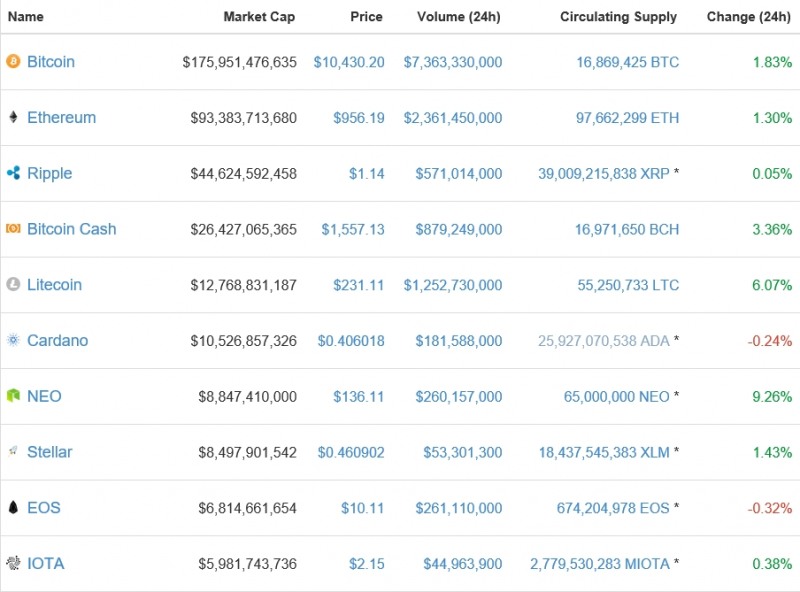Open the Bitcoin Cash name link
Screen dimensions: 800x592
pos(71,229)
